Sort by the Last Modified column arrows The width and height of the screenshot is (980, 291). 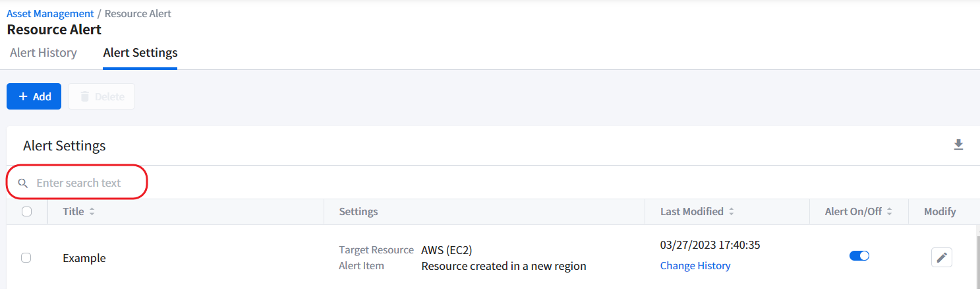click(x=732, y=212)
